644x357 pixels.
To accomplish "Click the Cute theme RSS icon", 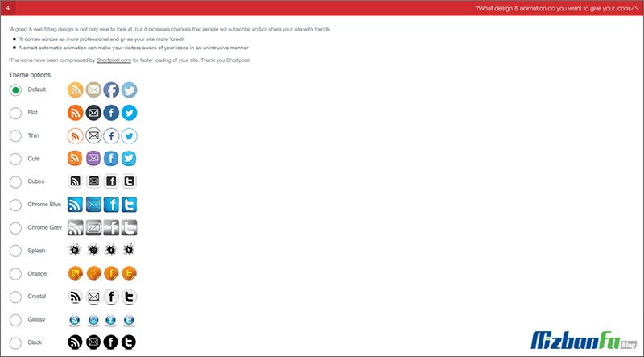I will pyautogui.click(x=75, y=158).
